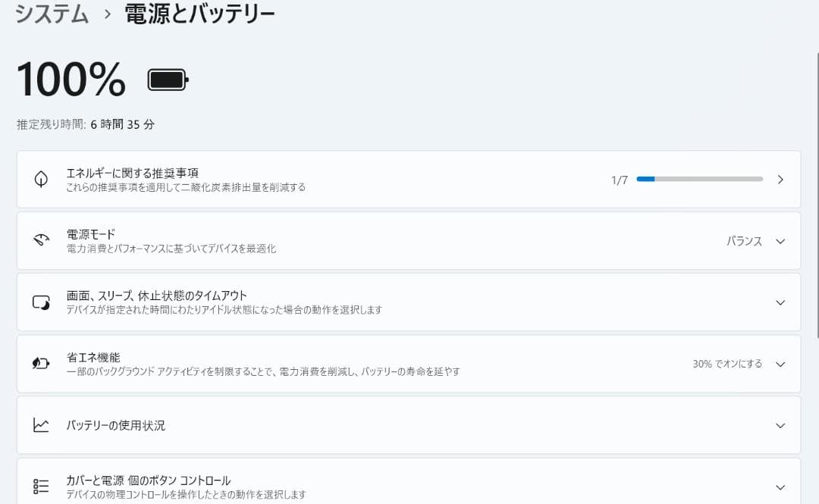Image resolution: width=819 pixels, height=504 pixels.
Task: Click the gauge icon beside 電源モード
Action: [41, 241]
